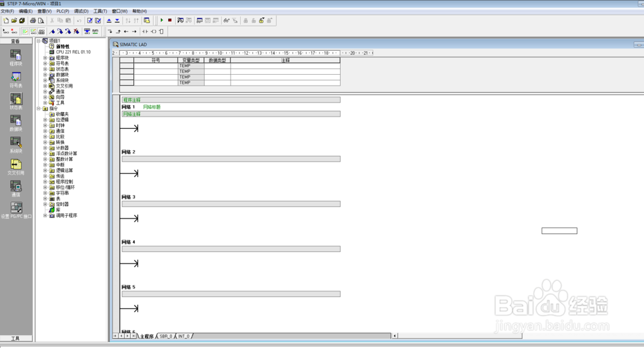Click the Download (blue down arrow) icon

[x=117, y=21]
